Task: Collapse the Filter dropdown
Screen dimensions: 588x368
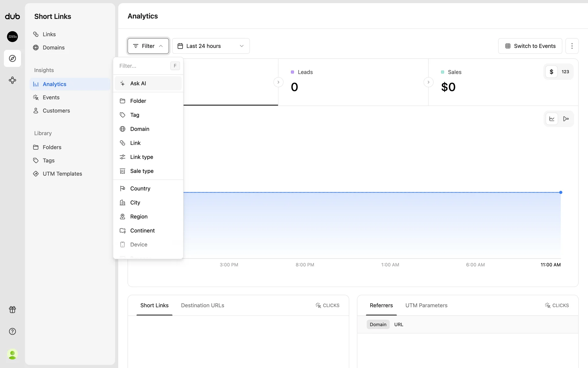Action: tap(148, 46)
